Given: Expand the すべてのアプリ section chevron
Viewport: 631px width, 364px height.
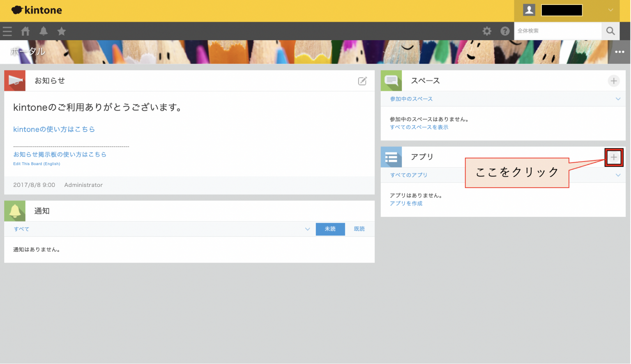Looking at the screenshot, I should [x=618, y=175].
